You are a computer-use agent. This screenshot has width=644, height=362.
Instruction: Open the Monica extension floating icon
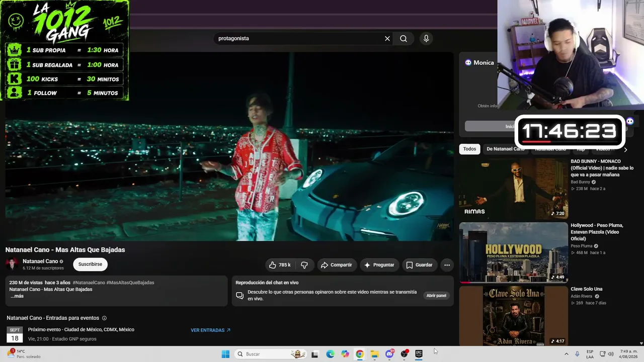(x=630, y=121)
